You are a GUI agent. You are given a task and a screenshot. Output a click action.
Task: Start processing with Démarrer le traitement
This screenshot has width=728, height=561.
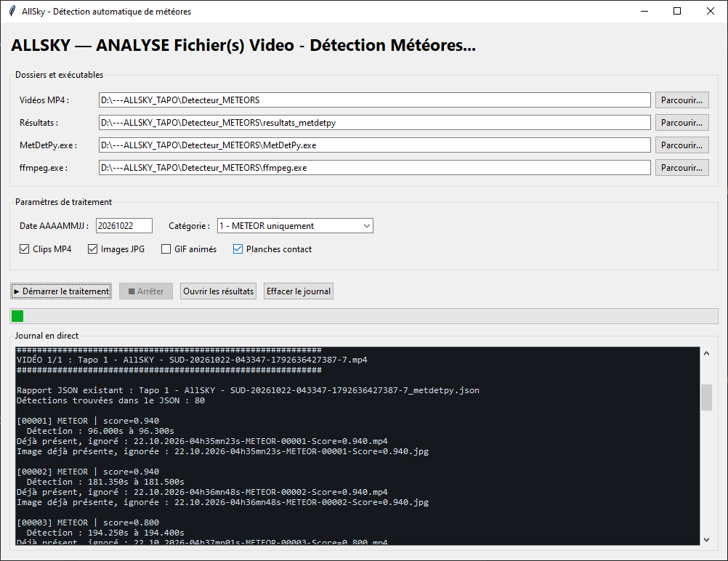(x=61, y=291)
